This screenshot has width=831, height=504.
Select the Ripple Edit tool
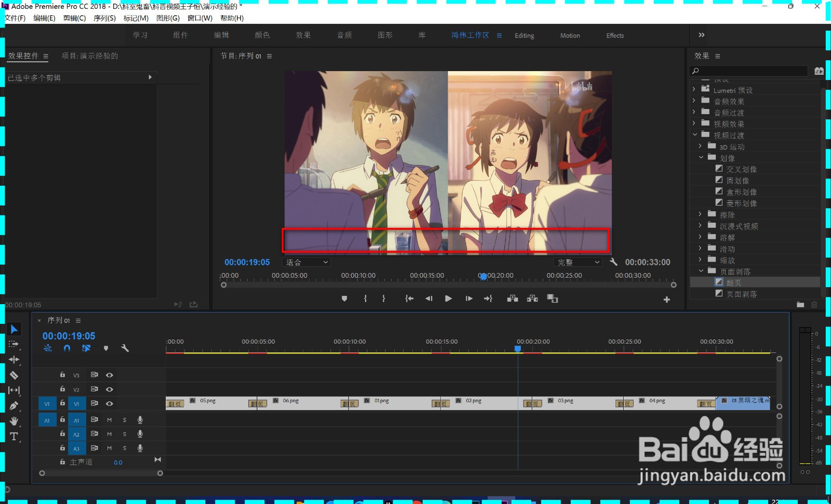[x=14, y=359]
